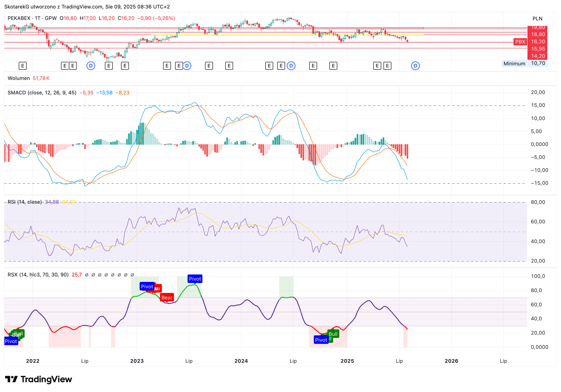Click the 2025 label on the time axis

pyautogui.click(x=347, y=361)
